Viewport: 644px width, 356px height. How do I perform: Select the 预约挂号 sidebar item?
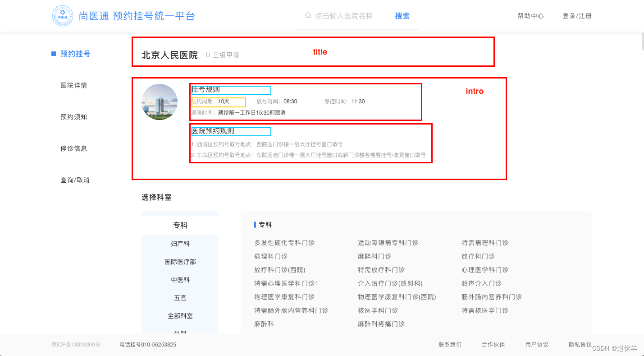click(75, 54)
